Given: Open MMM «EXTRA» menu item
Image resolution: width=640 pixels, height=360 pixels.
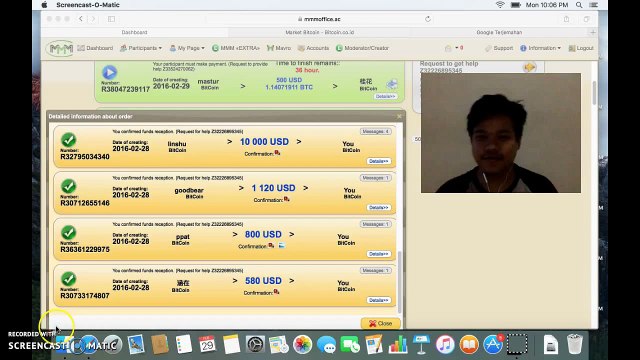Looking at the screenshot, I should click(x=236, y=48).
